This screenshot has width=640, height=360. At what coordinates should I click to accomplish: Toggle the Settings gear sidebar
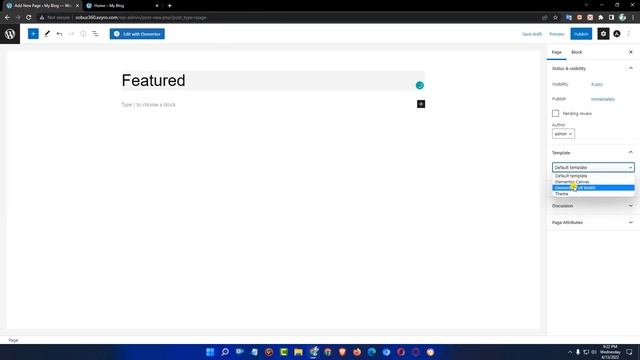pyautogui.click(x=603, y=34)
